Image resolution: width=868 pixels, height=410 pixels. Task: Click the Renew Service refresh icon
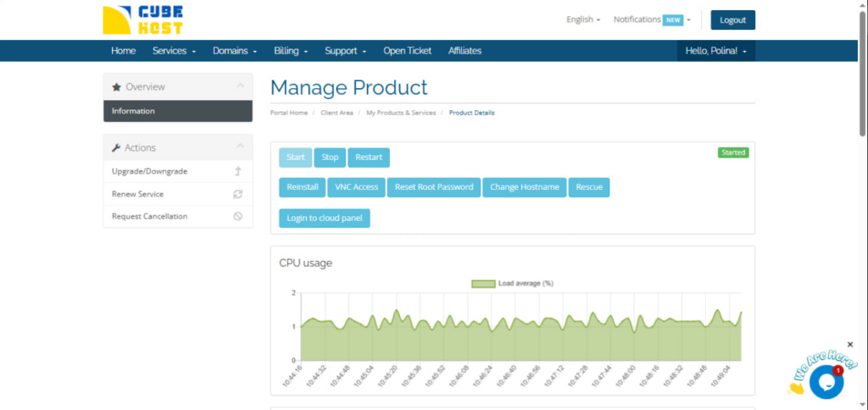[238, 194]
